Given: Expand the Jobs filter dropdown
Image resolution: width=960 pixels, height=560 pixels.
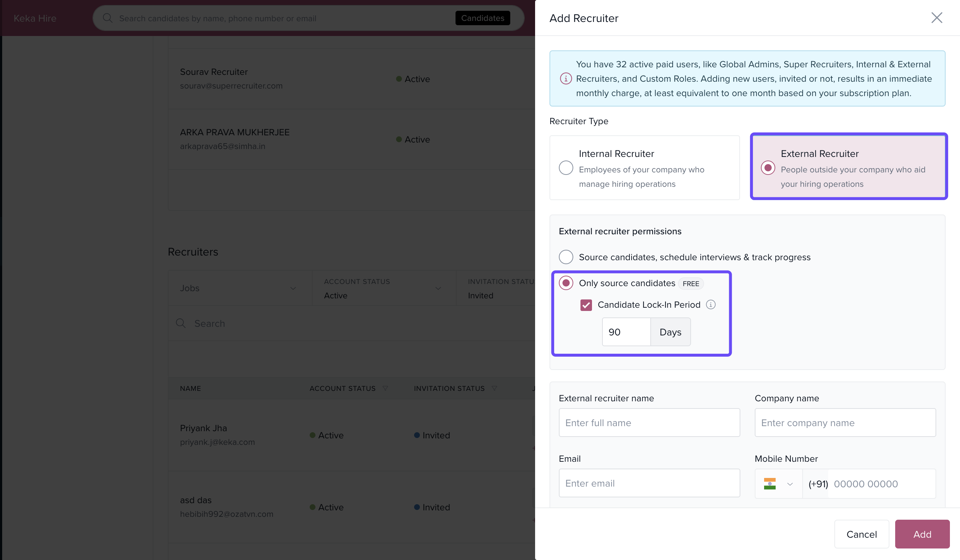Looking at the screenshot, I should point(292,288).
